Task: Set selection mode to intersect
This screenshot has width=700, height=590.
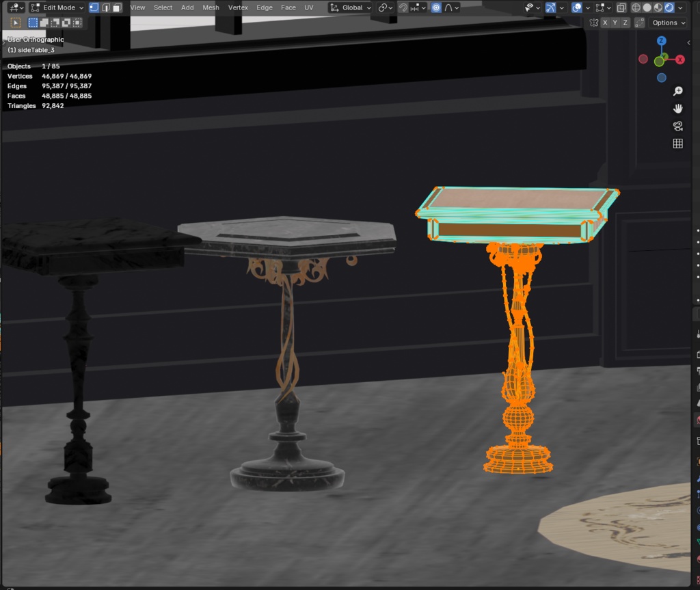Action: tap(77, 23)
